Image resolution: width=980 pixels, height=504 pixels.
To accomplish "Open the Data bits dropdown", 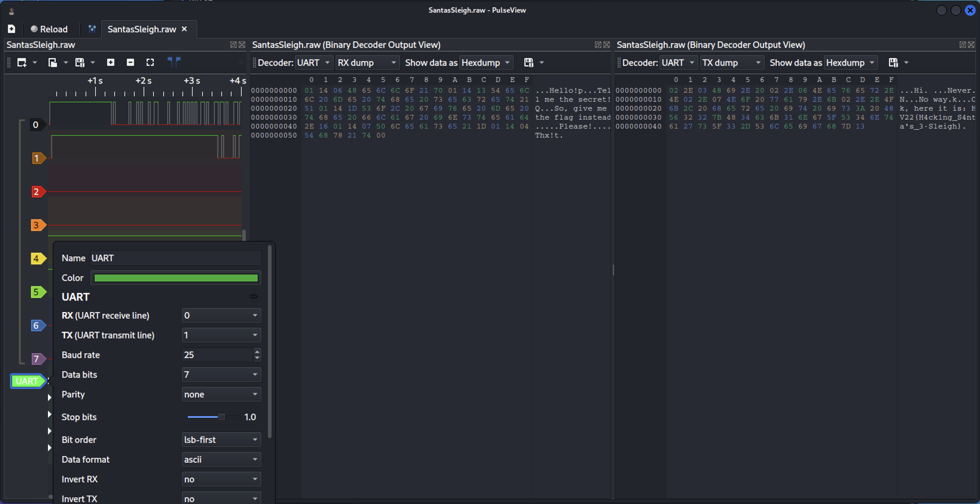I will (x=221, y=375).
